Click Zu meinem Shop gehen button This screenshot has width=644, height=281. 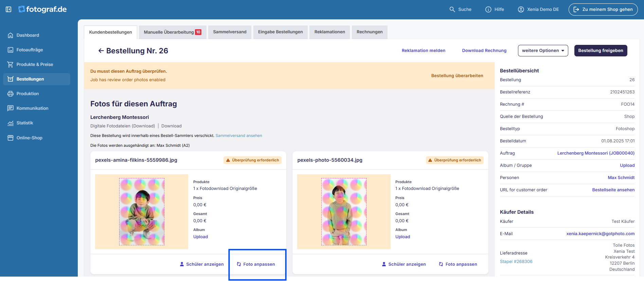(x=603, y=10)
